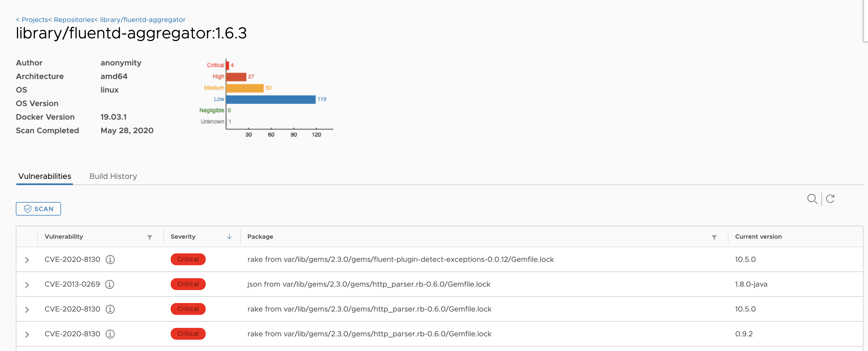The image size is (868, 351).
Task: Click the Critical badge on the first vulnerability row
Action: 188,259
